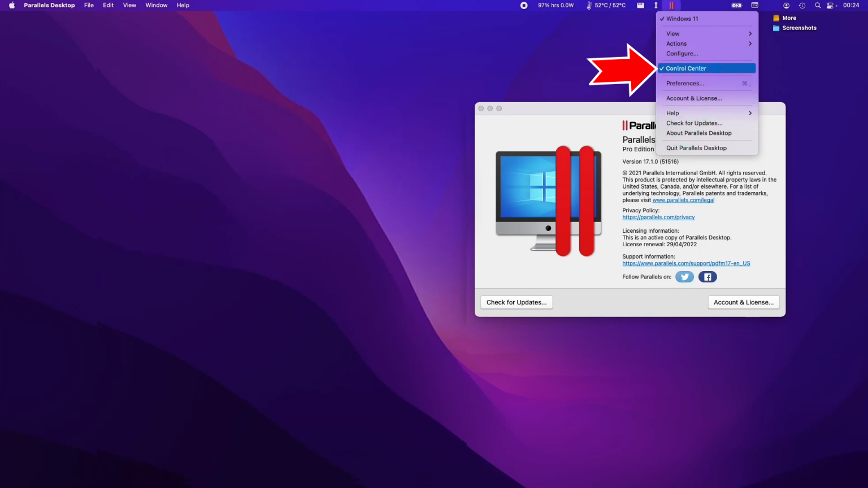Expand the View submenu
The height and width of the screenshot is (488, 868).
[707, 34]
